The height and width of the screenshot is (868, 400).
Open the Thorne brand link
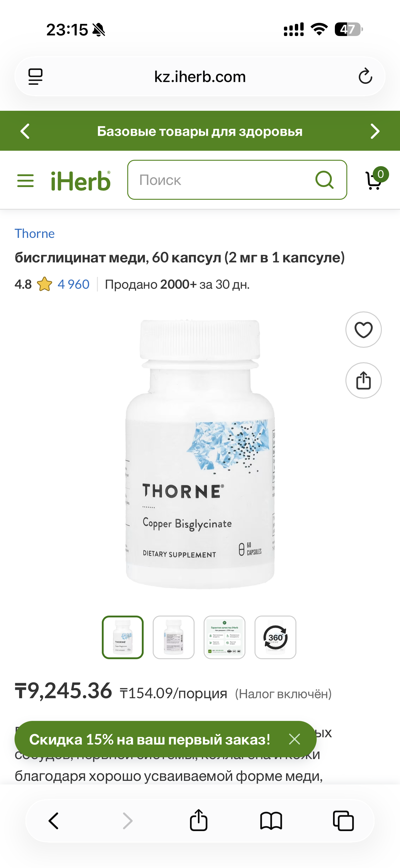click(x=35, y=234)
